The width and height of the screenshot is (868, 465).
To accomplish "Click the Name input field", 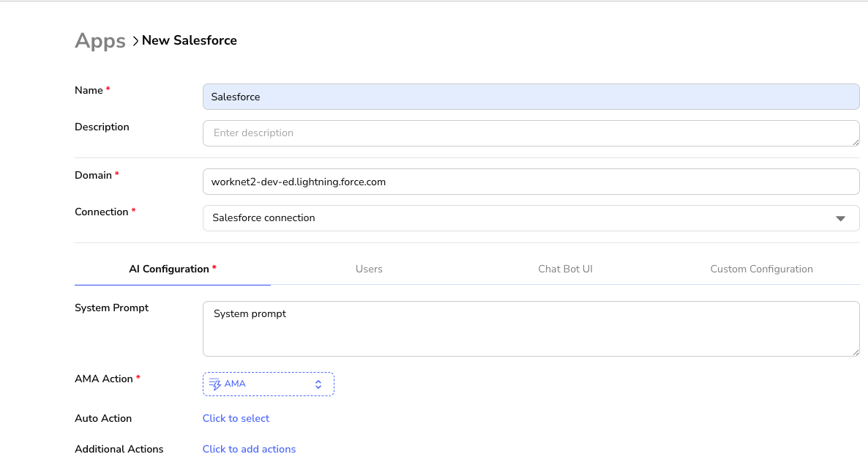I will (531, 97).
